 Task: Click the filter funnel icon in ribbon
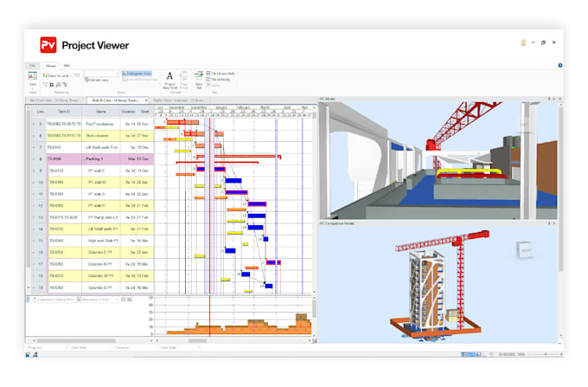[45, 85]
